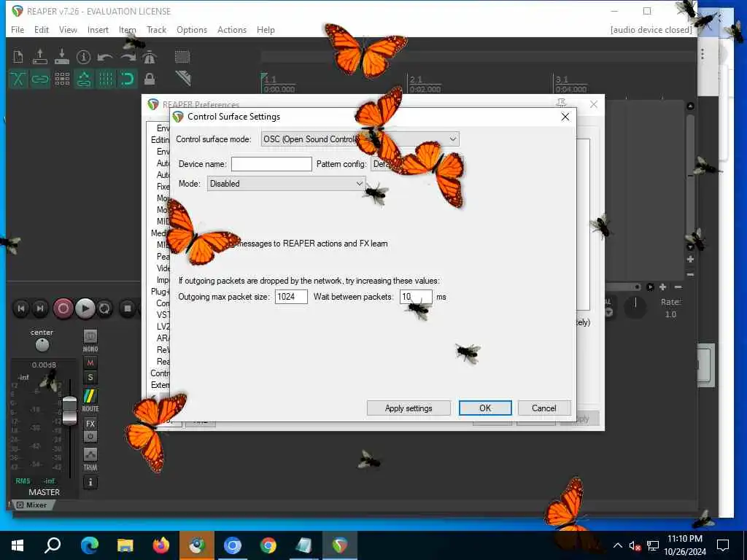Screen dimensions: 747x560
Task: Open the Pattern config dropdown
Action: click(x=417, y=164)
